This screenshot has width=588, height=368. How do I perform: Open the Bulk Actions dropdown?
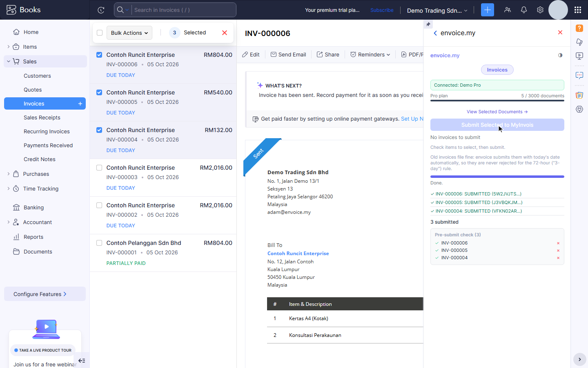tap(129, 33)
